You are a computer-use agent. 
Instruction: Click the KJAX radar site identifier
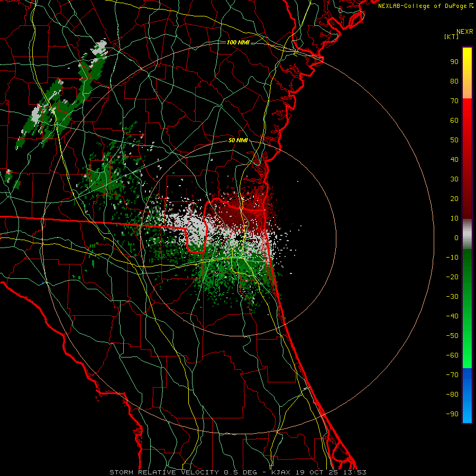coord(281,472)
